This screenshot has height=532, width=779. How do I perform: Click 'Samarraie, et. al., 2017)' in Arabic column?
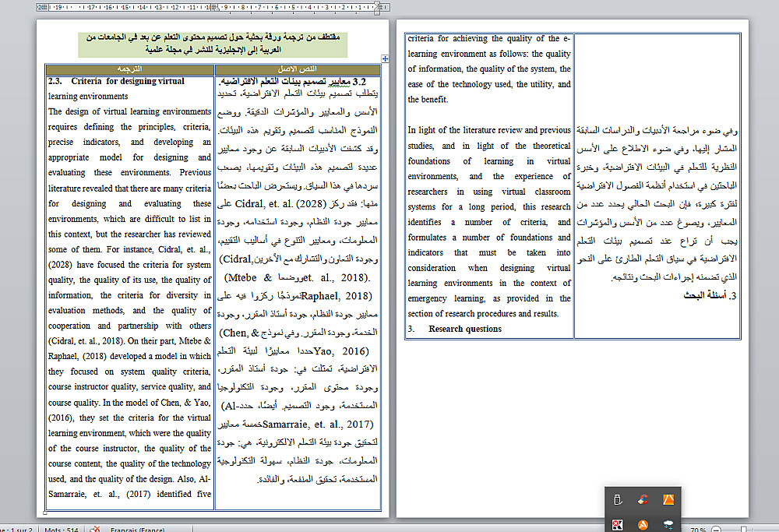(x=318, y=425)
